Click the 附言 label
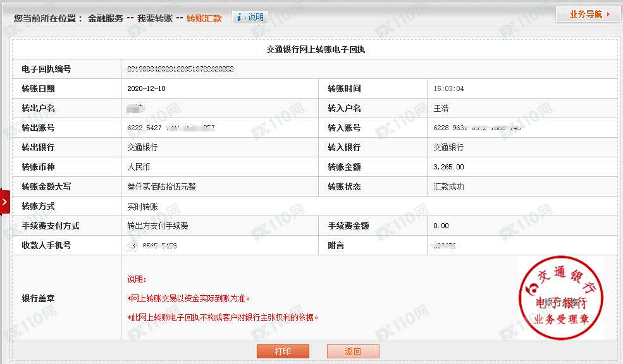The image size is (623, 364). coord(336,245)
